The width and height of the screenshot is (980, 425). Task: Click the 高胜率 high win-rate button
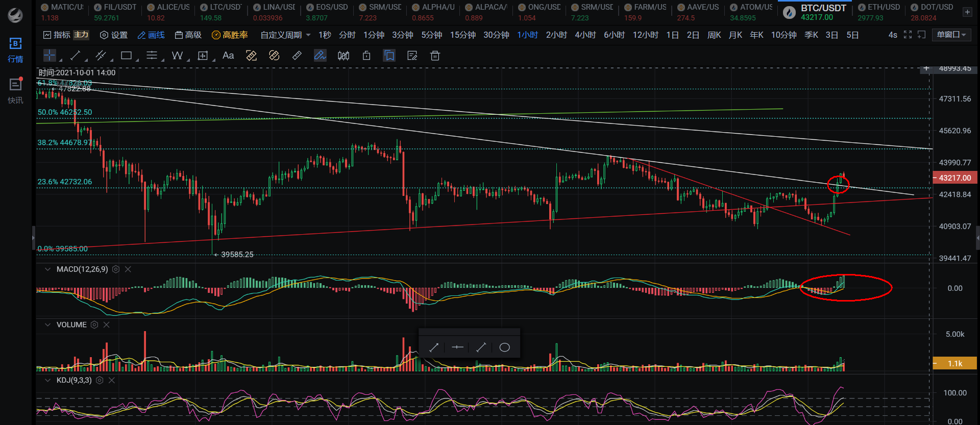pos(230,35)
